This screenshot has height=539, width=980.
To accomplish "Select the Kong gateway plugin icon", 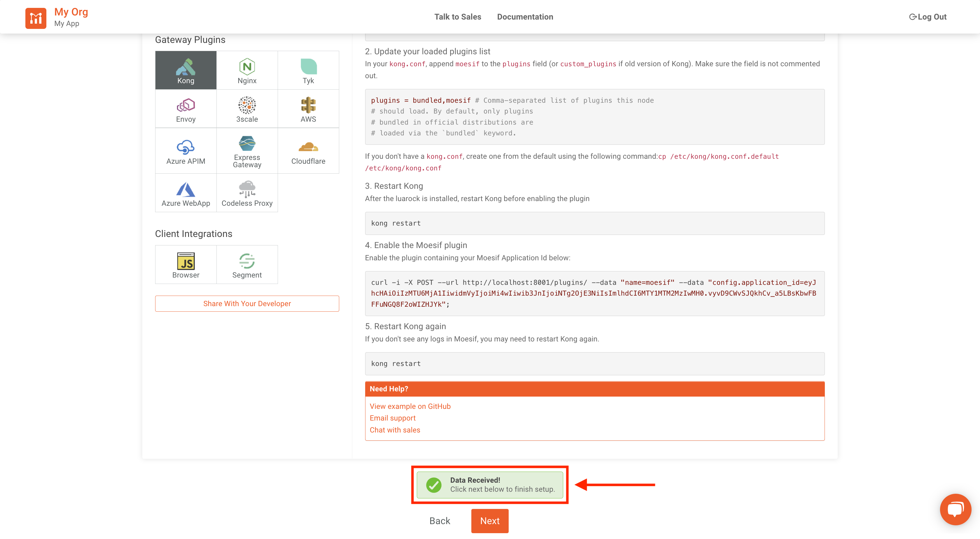I will [186, 70].
